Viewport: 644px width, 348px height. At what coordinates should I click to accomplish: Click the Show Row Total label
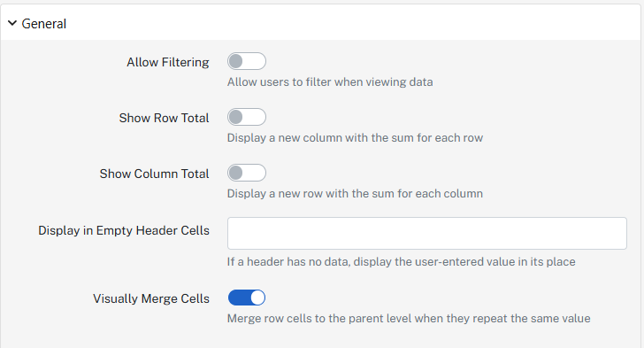click(164, 118)
